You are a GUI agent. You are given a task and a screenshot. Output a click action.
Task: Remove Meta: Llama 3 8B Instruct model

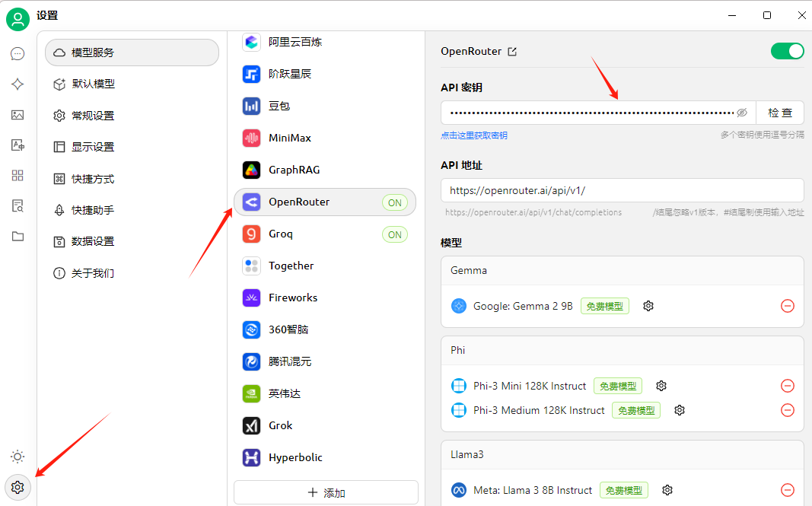(x=787, y=490)
